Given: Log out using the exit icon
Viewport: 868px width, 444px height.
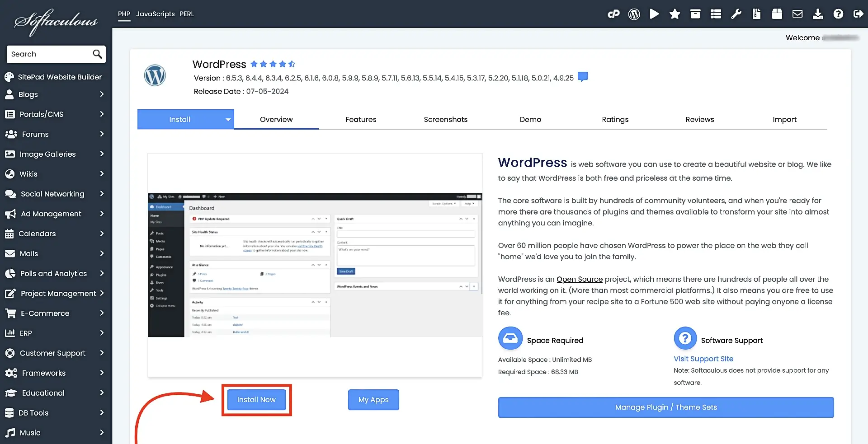Looking at the screenshot, I should [859, 14].
